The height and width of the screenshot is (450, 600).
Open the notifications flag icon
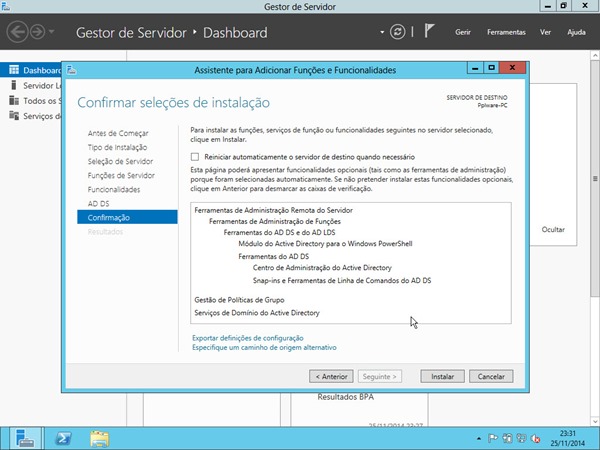429,31
